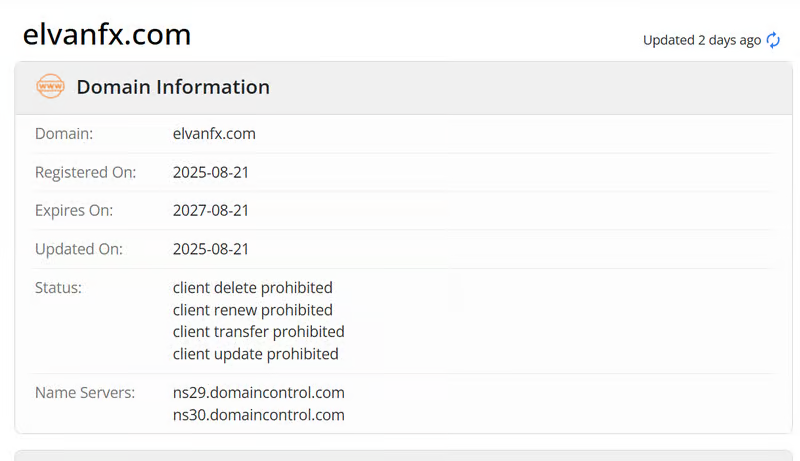Click 'client update prohibited' status

pos(255,353)
